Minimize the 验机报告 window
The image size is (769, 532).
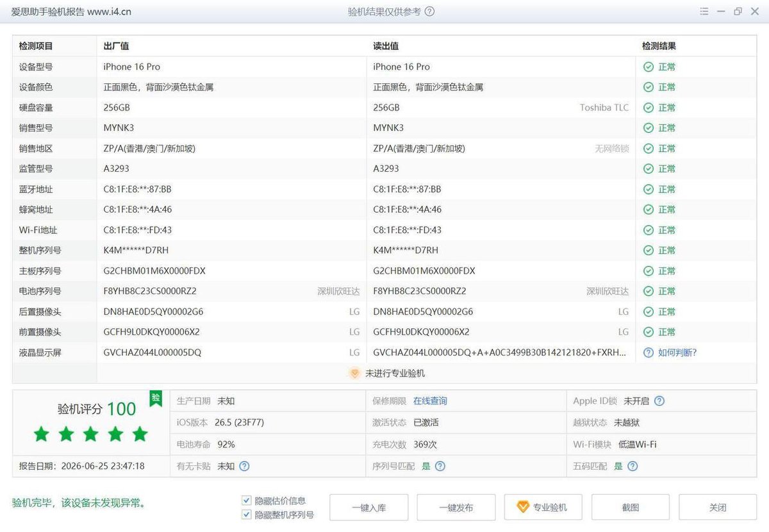pos(721,12)
